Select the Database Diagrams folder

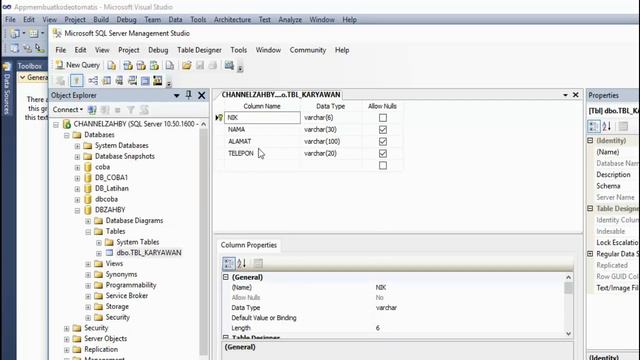point(134,220)
